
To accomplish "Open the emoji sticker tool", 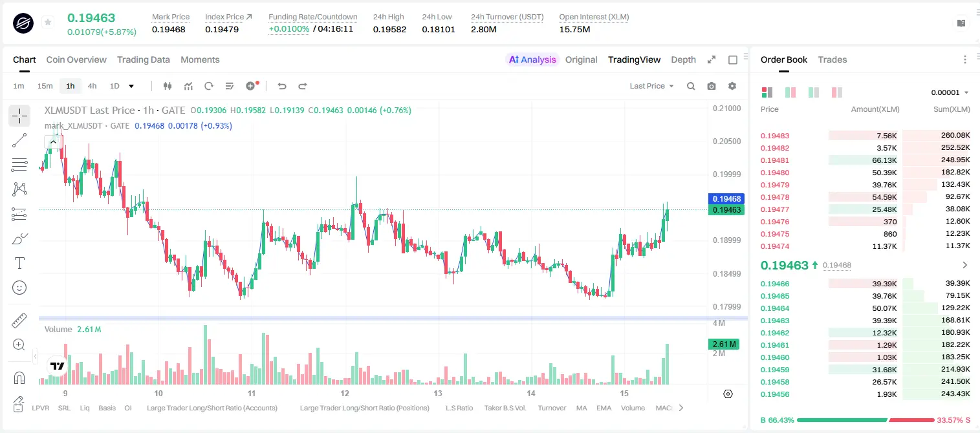I will (x=19, y=288).
